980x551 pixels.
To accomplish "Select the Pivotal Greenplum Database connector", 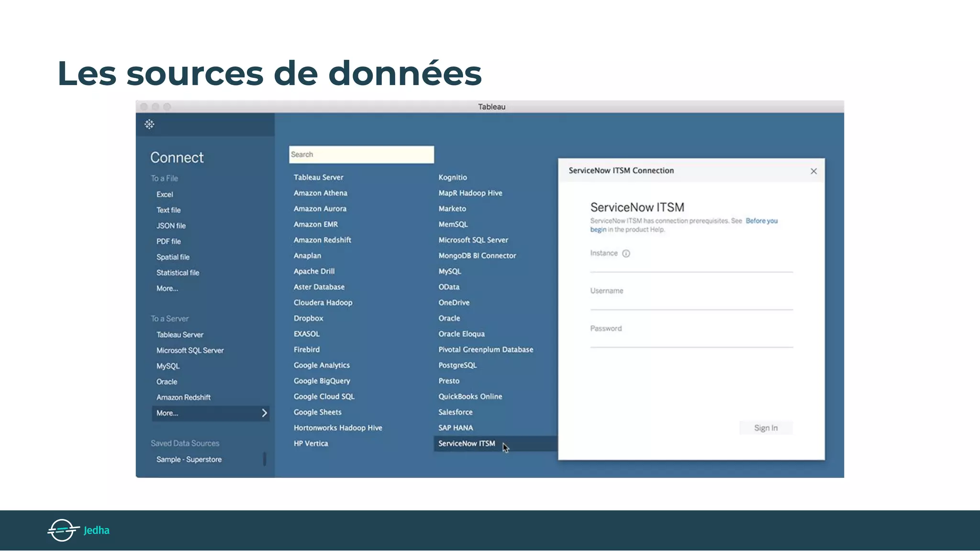I will click(x=486, y=350).
